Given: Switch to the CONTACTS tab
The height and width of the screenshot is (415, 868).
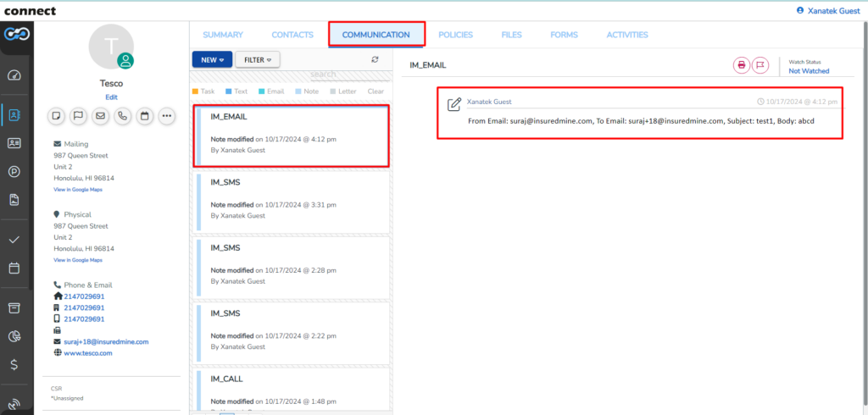Looking at the screenshot, I should coord(292,35).
